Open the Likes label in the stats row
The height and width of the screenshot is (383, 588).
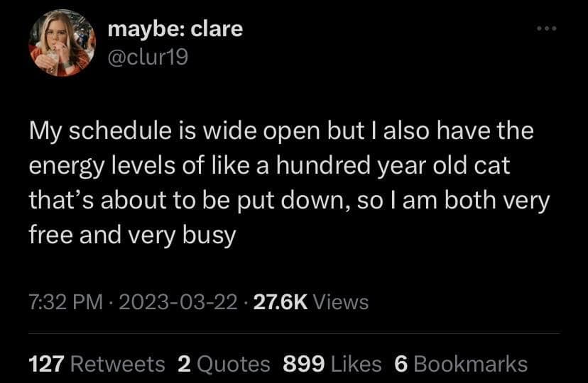(x=356, y=364)
